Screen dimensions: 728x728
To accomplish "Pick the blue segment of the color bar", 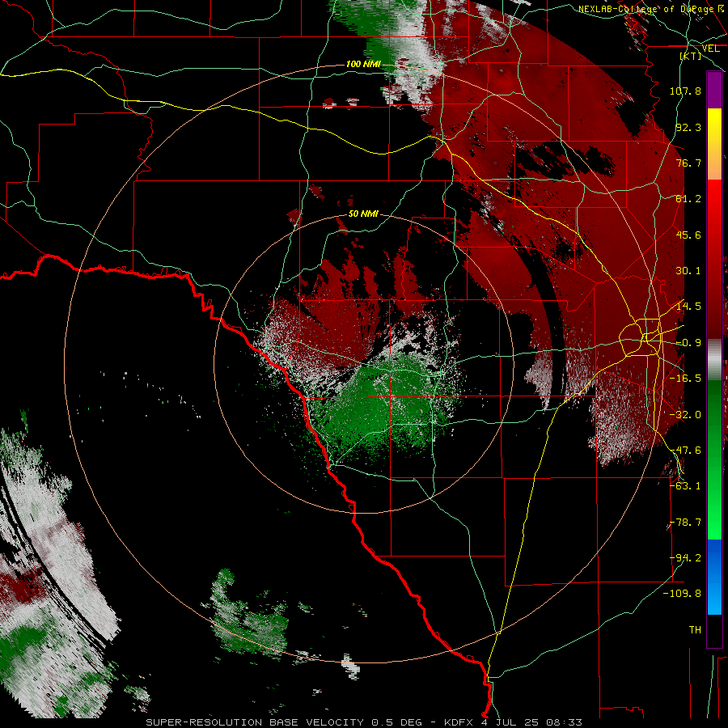I will (x=714, y=577).
